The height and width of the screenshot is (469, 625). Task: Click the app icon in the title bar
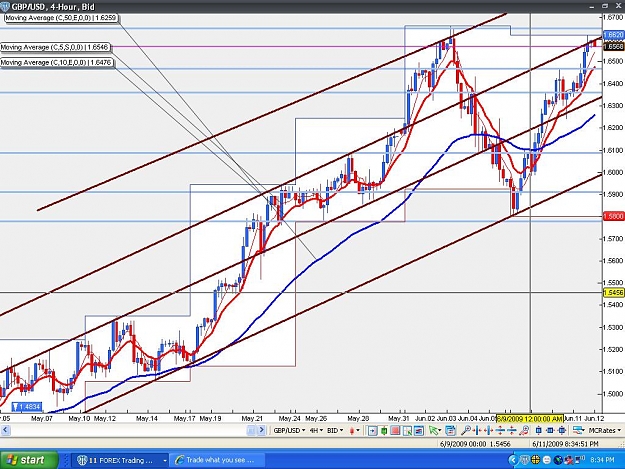pos(5,7)
